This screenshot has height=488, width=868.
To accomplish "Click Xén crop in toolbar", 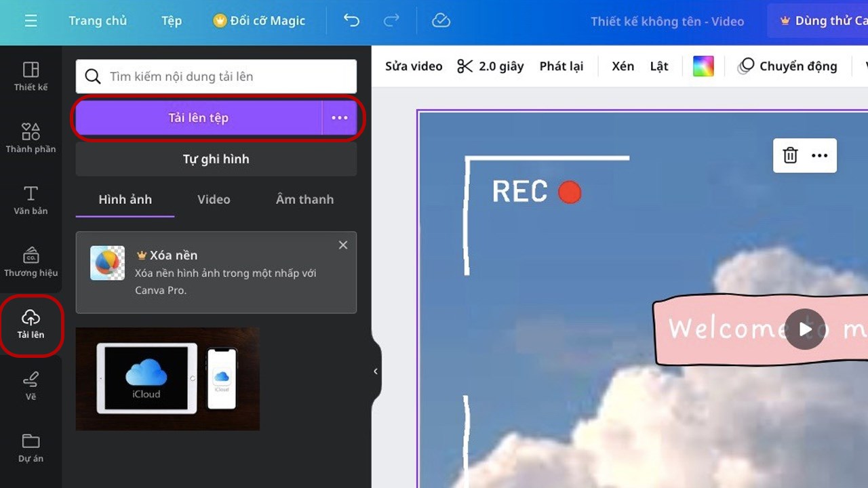I will point(623,66).
